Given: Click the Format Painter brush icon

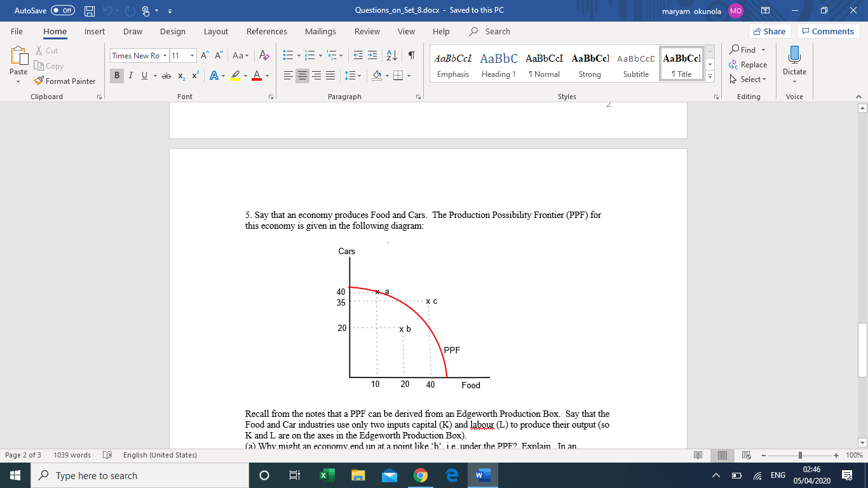Looking at the screenshot, I should coord(39,81).
